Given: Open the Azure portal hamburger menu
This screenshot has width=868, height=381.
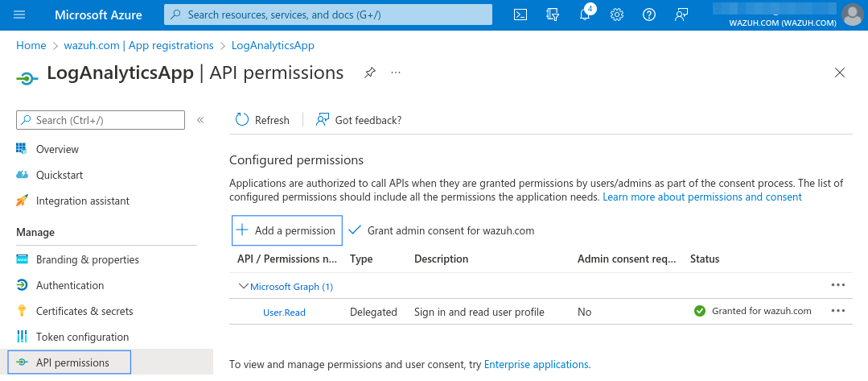Looking at the screenshot, I should (x=19, y=15).
